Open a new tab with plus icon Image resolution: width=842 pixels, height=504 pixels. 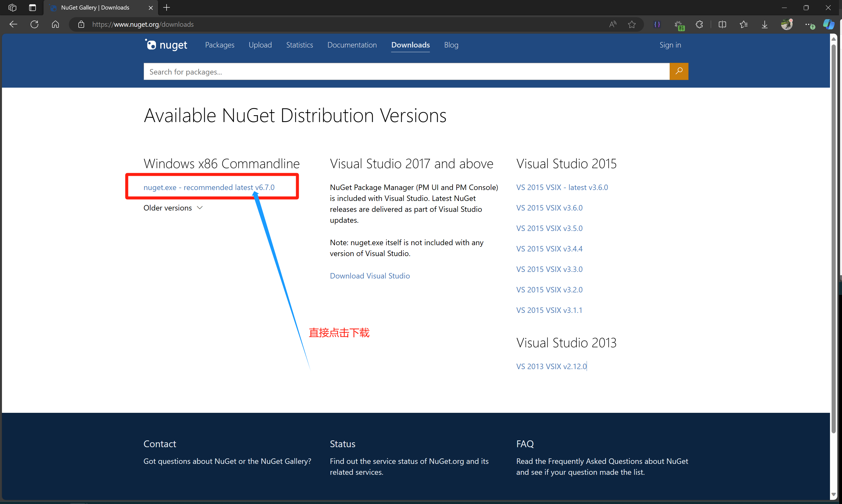pos(166,7)
